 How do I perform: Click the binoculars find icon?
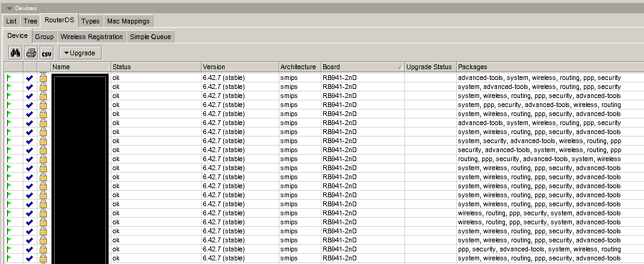click(16, 53)
